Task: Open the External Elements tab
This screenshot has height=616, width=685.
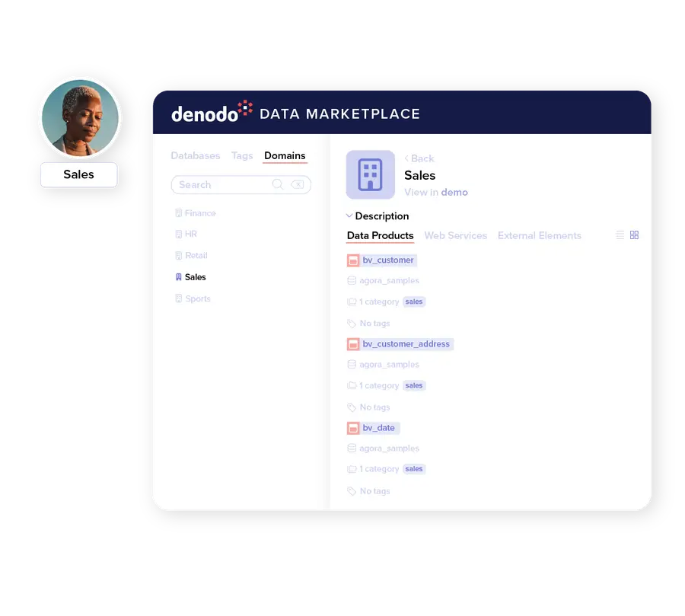Action: [540, 235]
